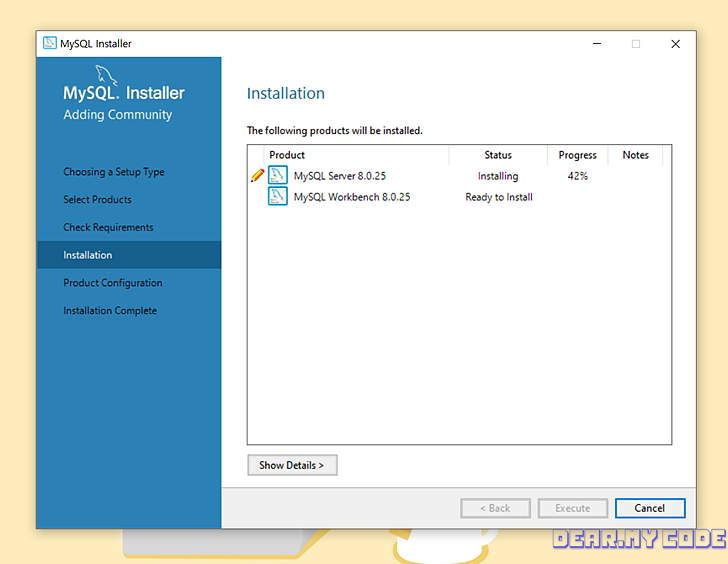Click the Adding Community subtitle
The image size is (728, 564).
[x=118, y=115]
